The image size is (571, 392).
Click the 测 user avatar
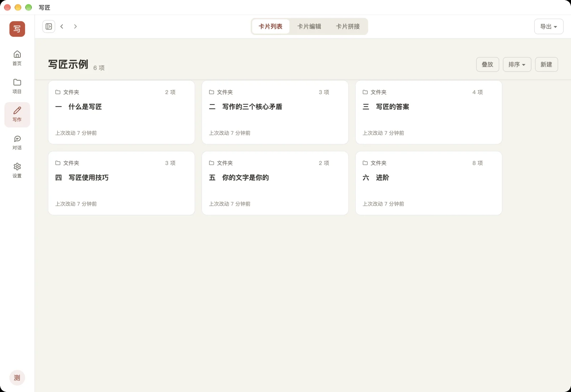17,378
